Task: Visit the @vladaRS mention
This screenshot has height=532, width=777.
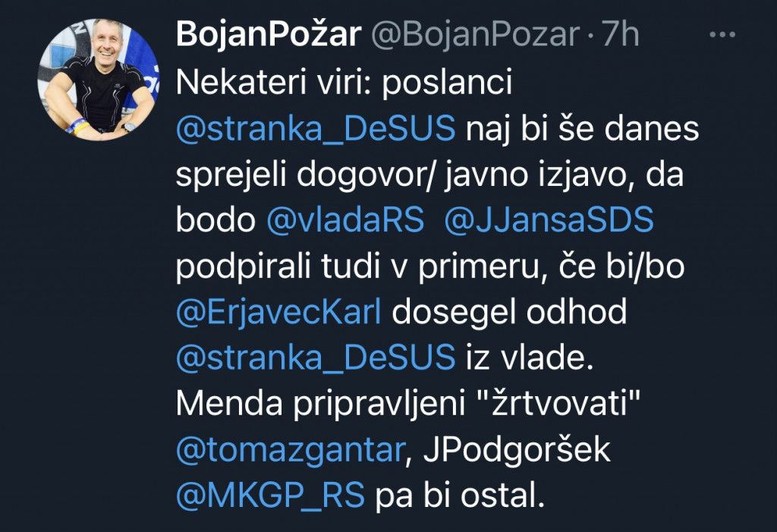Action: (345, 222)
